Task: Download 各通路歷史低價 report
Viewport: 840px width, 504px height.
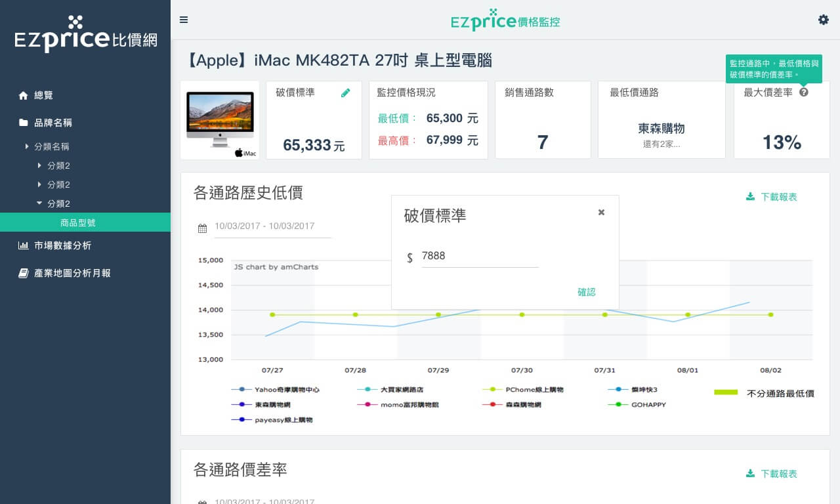Action: pyautogui.click(x=772, y=197)
